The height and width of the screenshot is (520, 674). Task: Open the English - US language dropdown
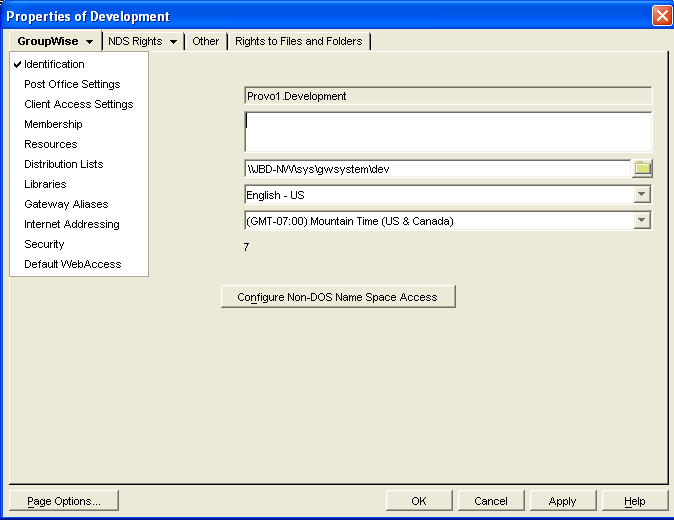coord(642,194)
